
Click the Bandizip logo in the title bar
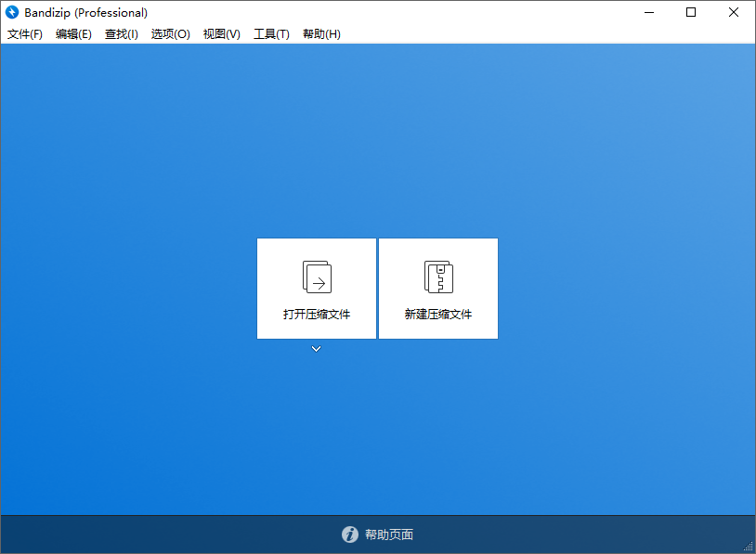pyautogui.click(x=11, y=12)
